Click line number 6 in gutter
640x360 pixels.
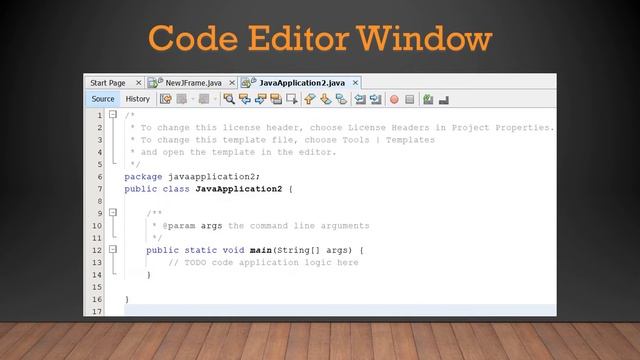[x=100, y=177]
